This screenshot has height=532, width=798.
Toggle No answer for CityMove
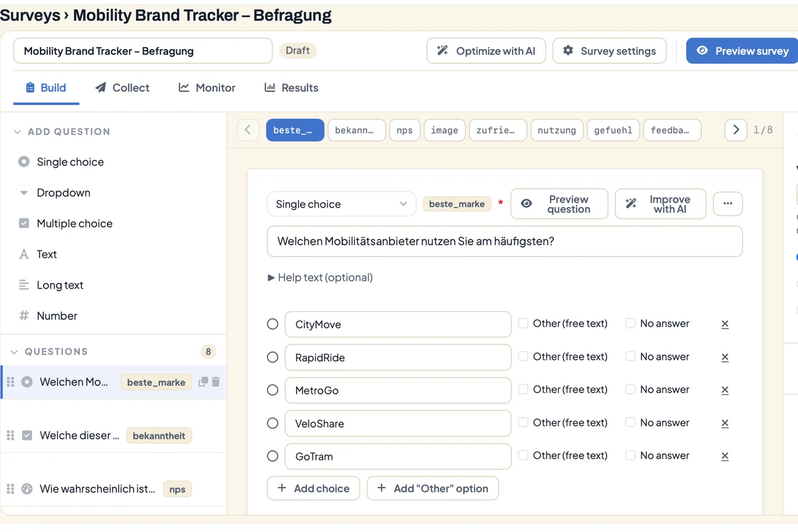click(630, 323)
